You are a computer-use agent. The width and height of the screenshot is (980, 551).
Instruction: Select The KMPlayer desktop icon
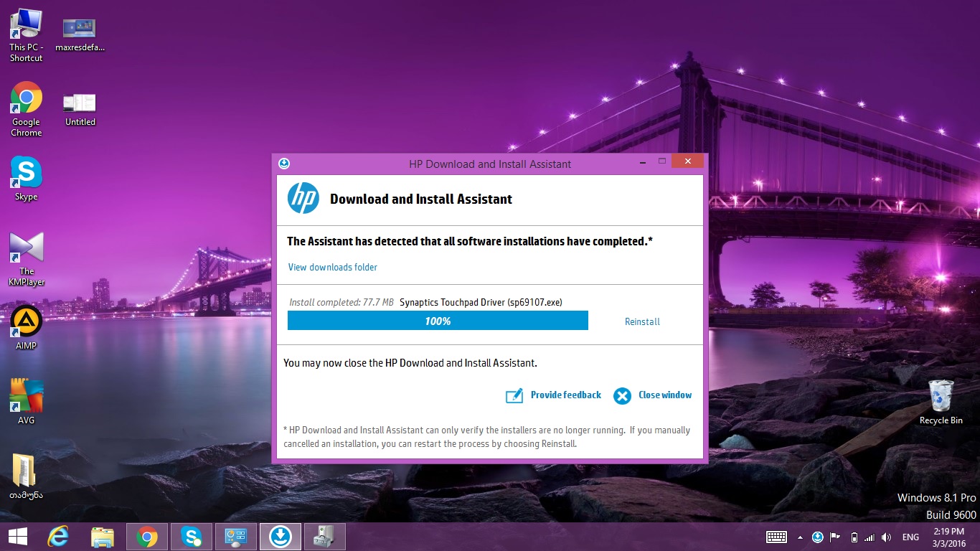click(x=27, y=259)
